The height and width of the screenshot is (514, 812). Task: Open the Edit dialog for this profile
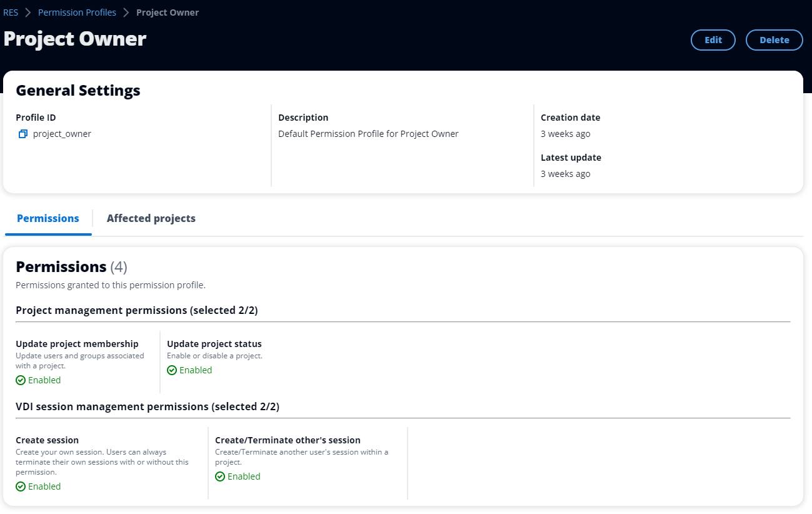coord(713,39)
